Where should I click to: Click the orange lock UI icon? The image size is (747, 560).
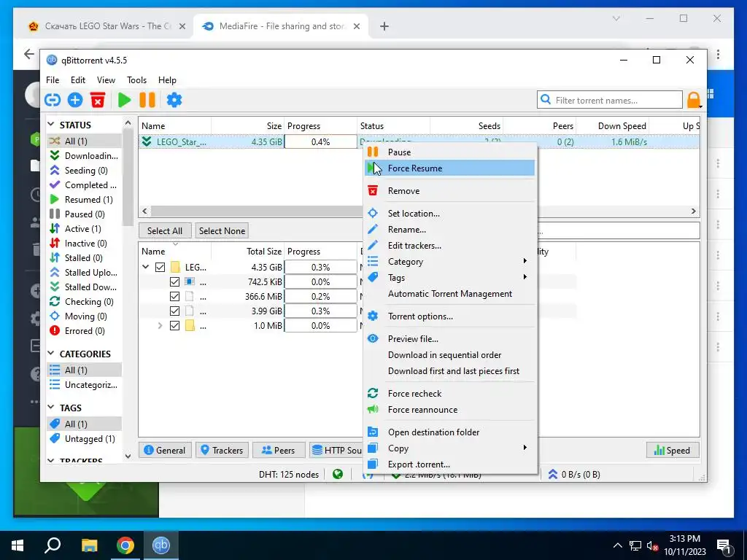click(x=694, y=101)
